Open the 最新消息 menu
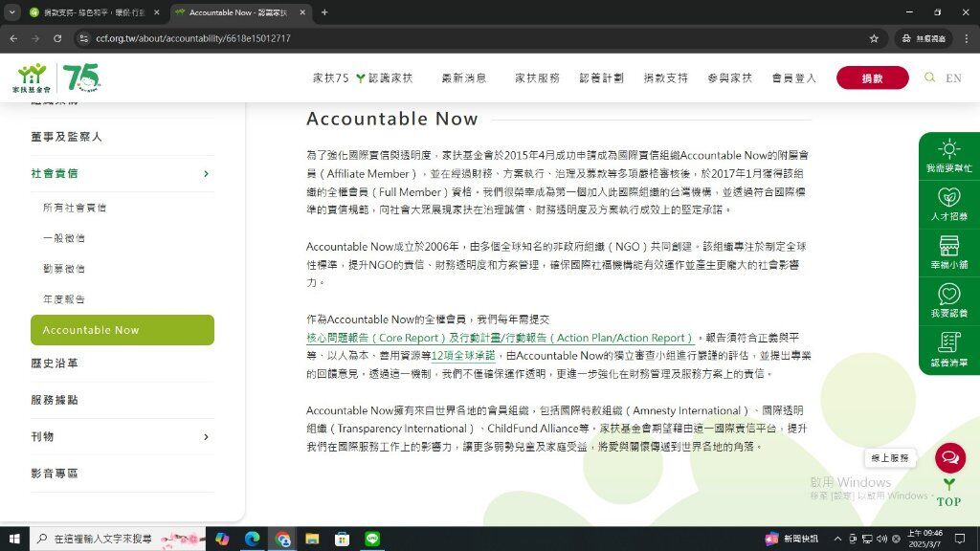 (464, 78)
